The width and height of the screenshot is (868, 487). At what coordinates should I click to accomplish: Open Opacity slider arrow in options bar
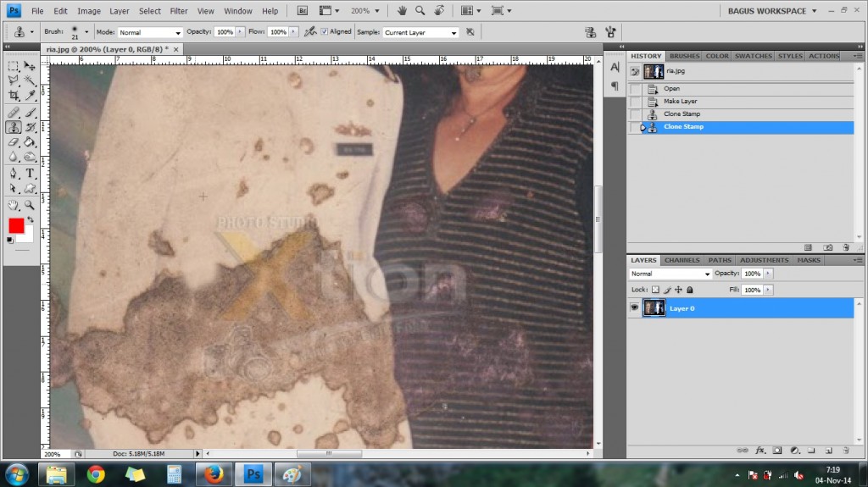[240, 32]
